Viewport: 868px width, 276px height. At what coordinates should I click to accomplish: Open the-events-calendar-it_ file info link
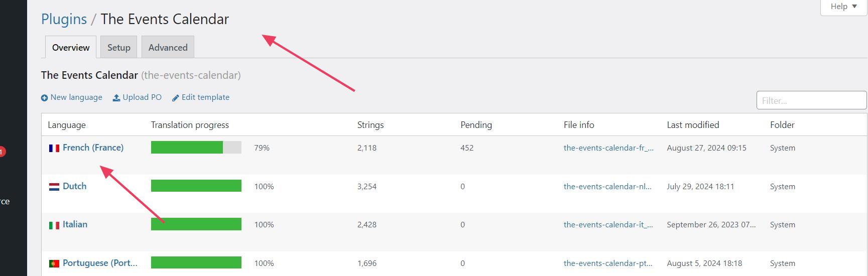tap(608, 225)
